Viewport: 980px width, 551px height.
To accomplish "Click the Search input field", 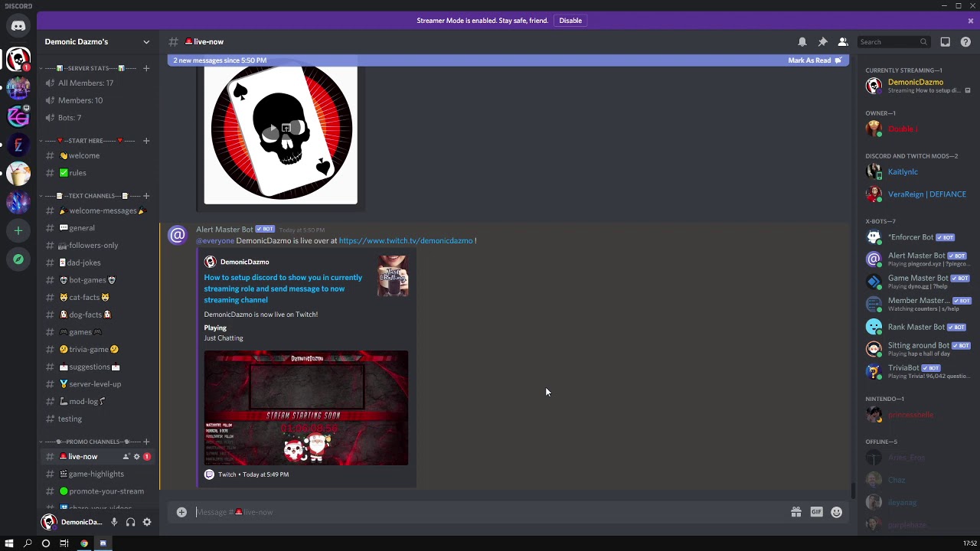I will click(x=893, y=42).
